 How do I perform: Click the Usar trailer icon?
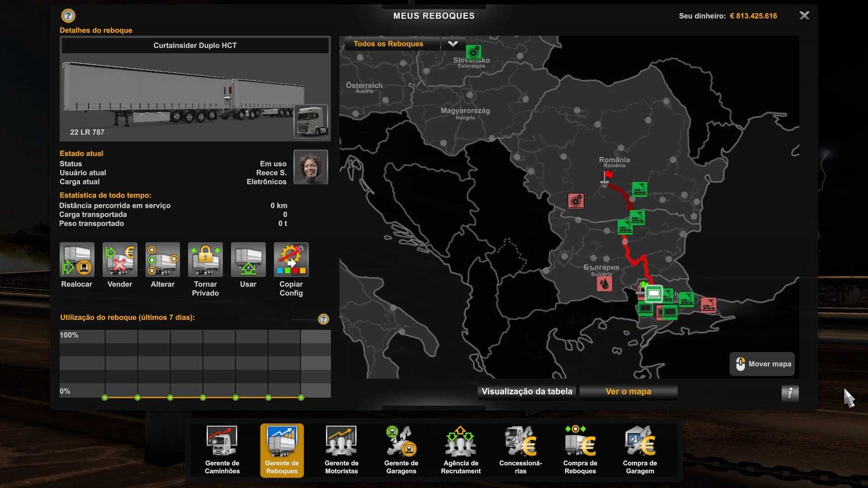tap(248, 260)
